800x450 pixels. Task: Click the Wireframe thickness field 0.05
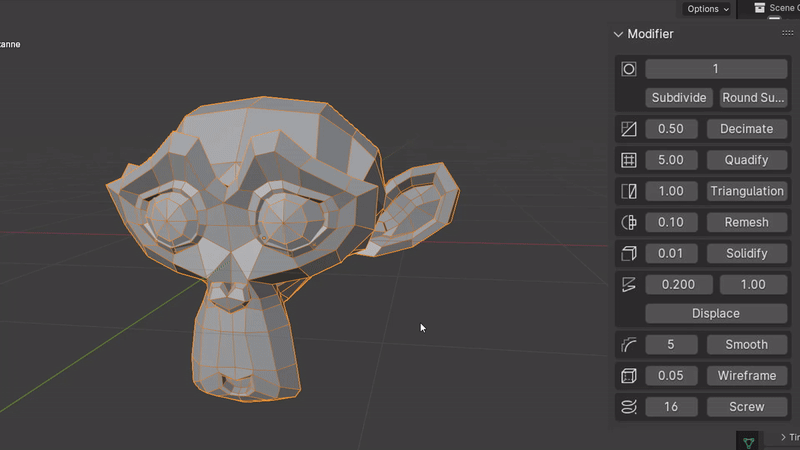click(671, 376)
